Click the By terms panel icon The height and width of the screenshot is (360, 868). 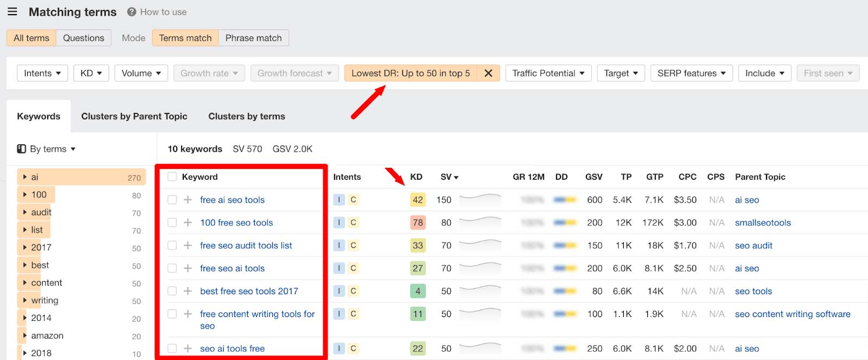22,149
